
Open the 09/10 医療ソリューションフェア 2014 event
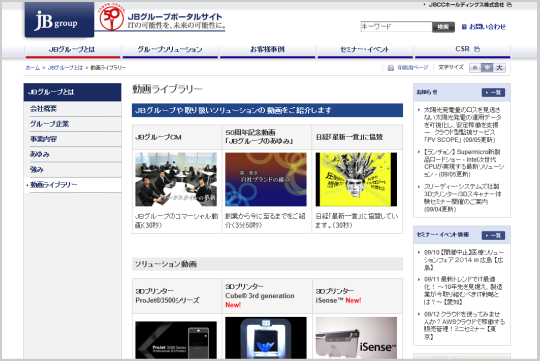(x=464, y=260)
